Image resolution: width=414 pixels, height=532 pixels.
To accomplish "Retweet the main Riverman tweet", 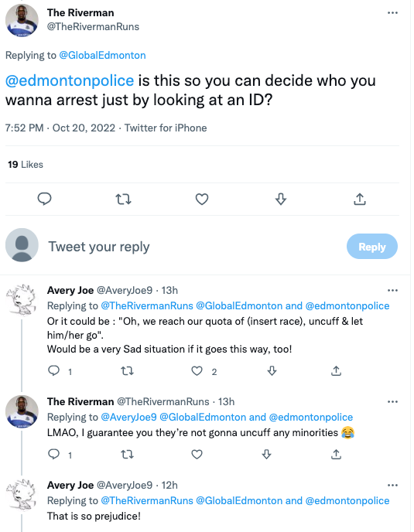I will [x=123, y=199].
